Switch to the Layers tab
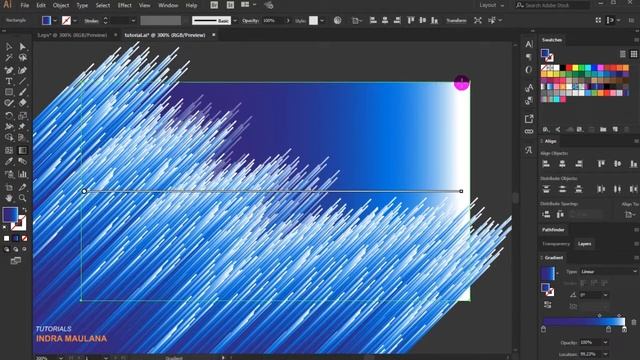640x360 pixels. [x=584, y=244]
